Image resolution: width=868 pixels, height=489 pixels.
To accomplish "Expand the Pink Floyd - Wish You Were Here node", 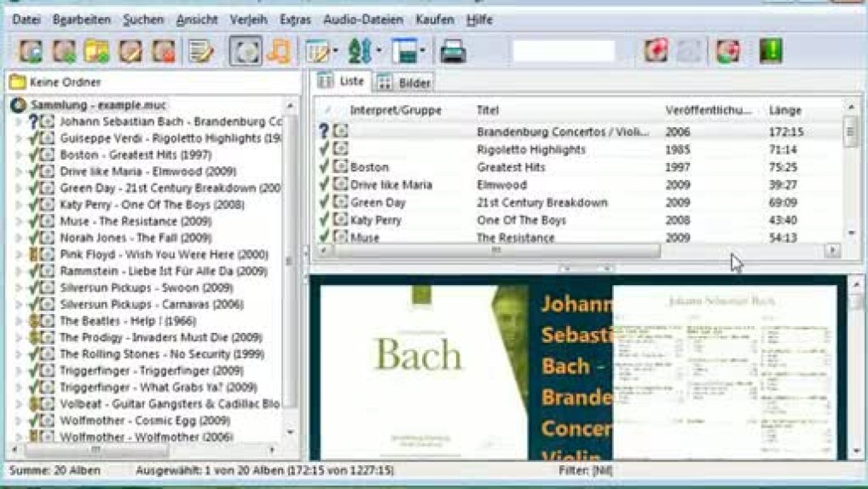I will coord(19,254).
